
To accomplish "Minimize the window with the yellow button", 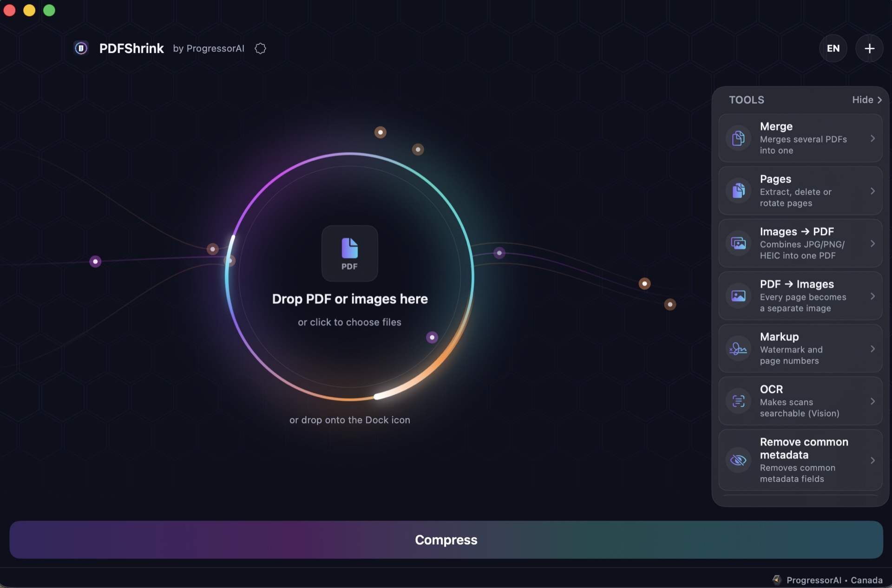I will [29, 10].
